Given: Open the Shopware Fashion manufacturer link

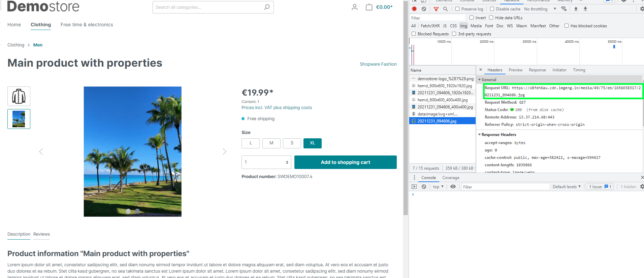Looking at the screenshot, I should tap(378, 64).
